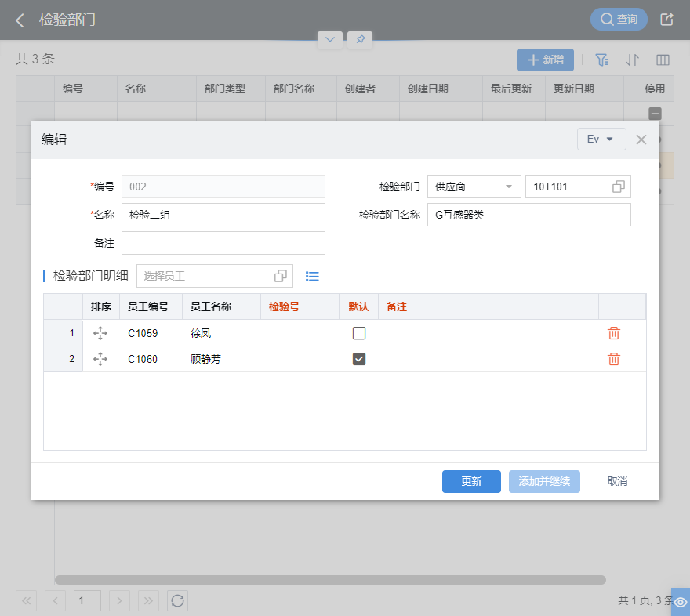Open the 查询 search button

tap(619, 20)
